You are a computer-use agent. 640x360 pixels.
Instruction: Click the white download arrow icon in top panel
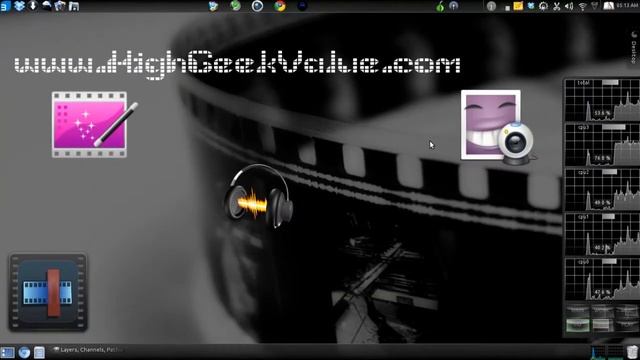tap(33, 6)
